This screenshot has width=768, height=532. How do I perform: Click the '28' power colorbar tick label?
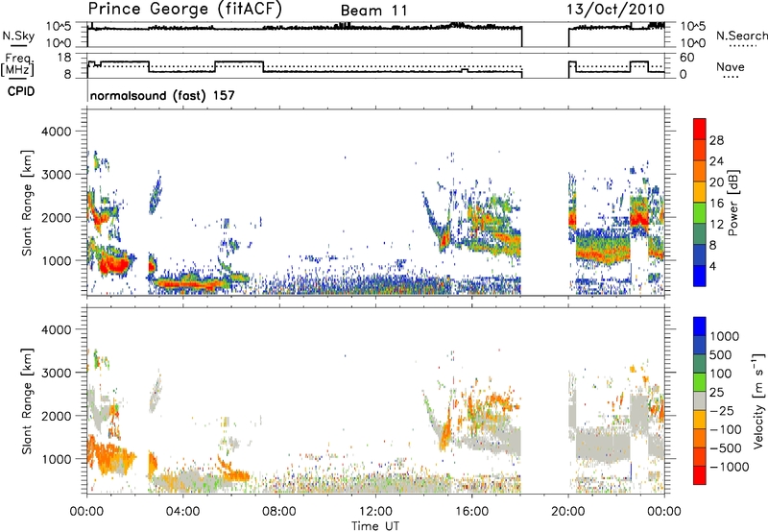[x=716, y=140]
